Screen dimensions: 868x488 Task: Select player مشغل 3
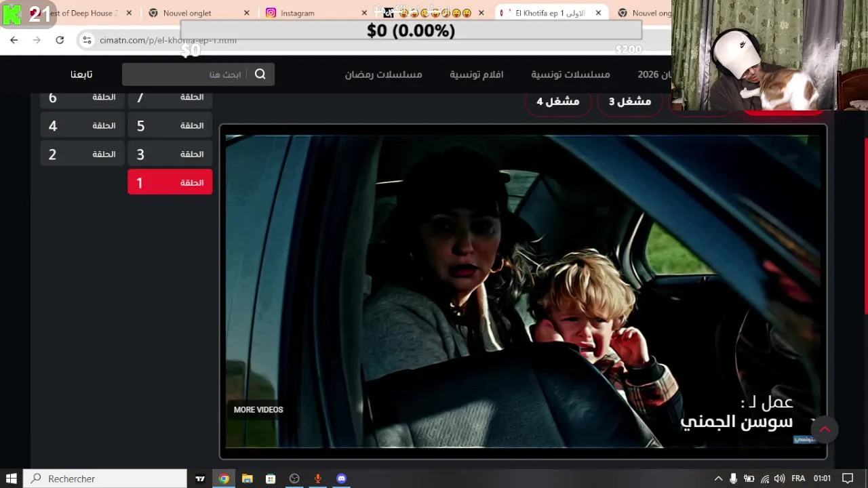(630, 102)
